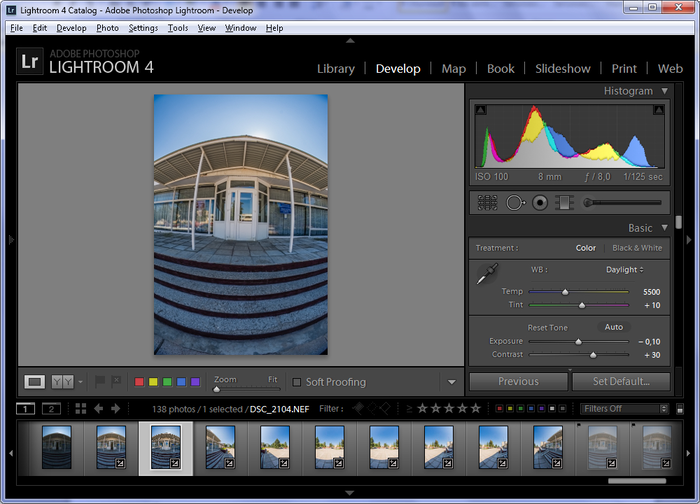The height and width of the screenshot is (504, 700).
Task: Hide the bottom filmstrip panel
Action: [x=350, y=493]
